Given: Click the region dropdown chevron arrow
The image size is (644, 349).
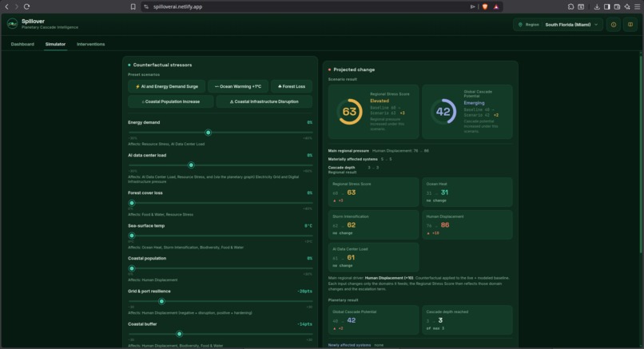Looking at the screenshot, I should (596, 25).
